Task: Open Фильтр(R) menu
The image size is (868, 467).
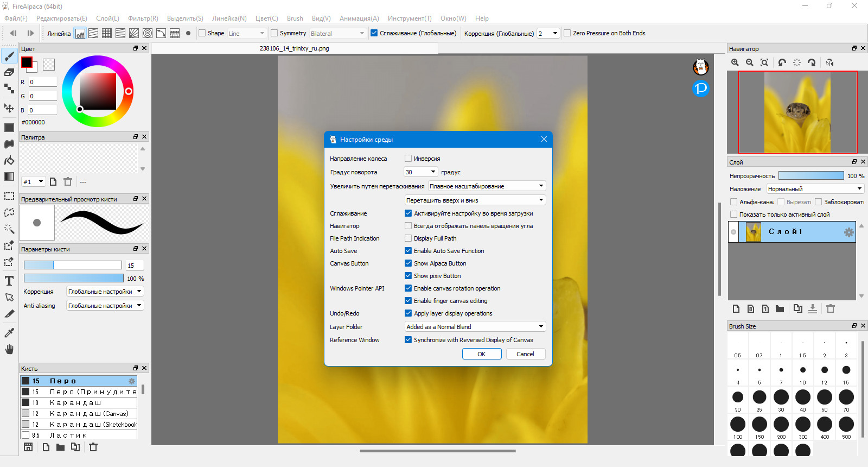Action: click(143, 18)
